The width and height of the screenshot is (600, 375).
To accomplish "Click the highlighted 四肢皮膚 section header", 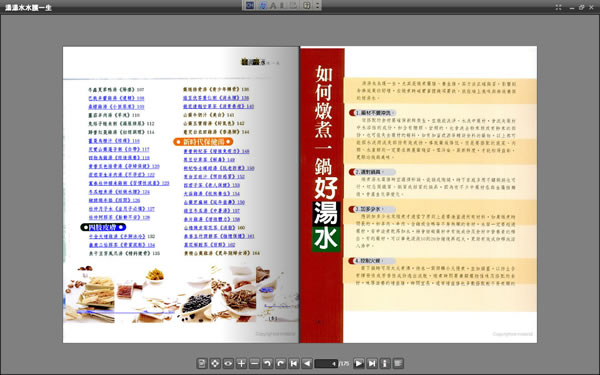I will (103, 227).
